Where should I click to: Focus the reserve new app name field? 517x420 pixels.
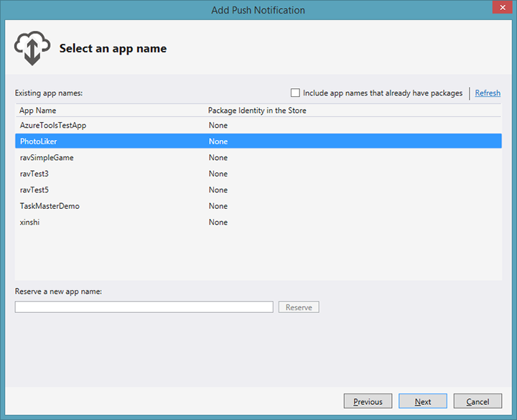[144, 307]
